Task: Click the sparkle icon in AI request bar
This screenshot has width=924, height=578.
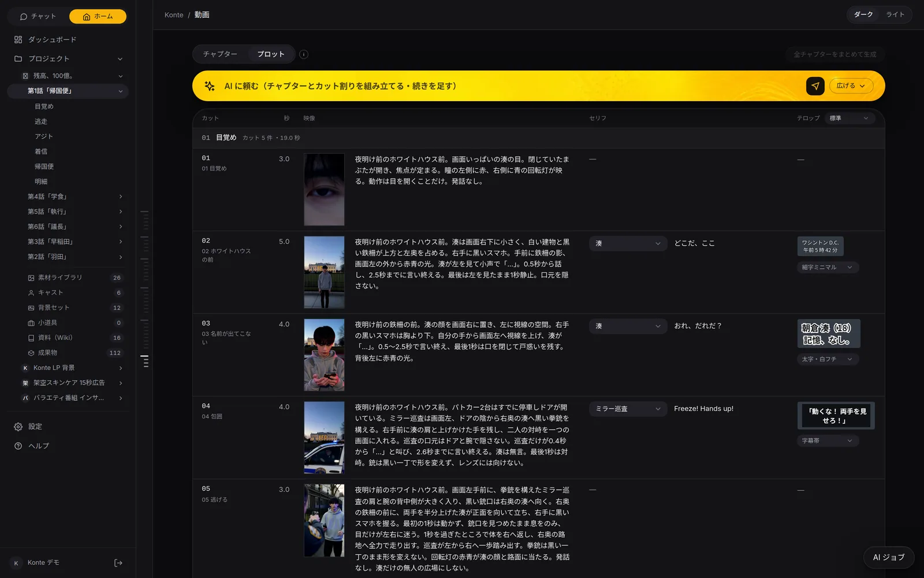Action: [x=210, y=86]
